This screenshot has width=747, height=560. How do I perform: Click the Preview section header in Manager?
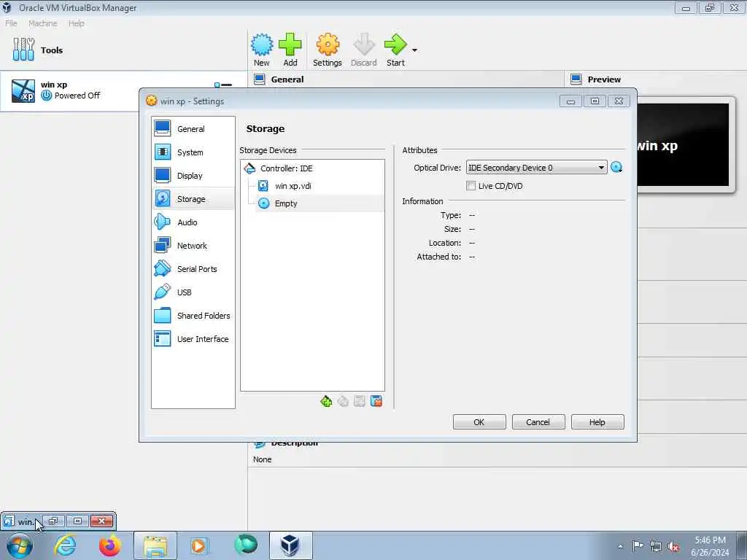pos(604,79)
